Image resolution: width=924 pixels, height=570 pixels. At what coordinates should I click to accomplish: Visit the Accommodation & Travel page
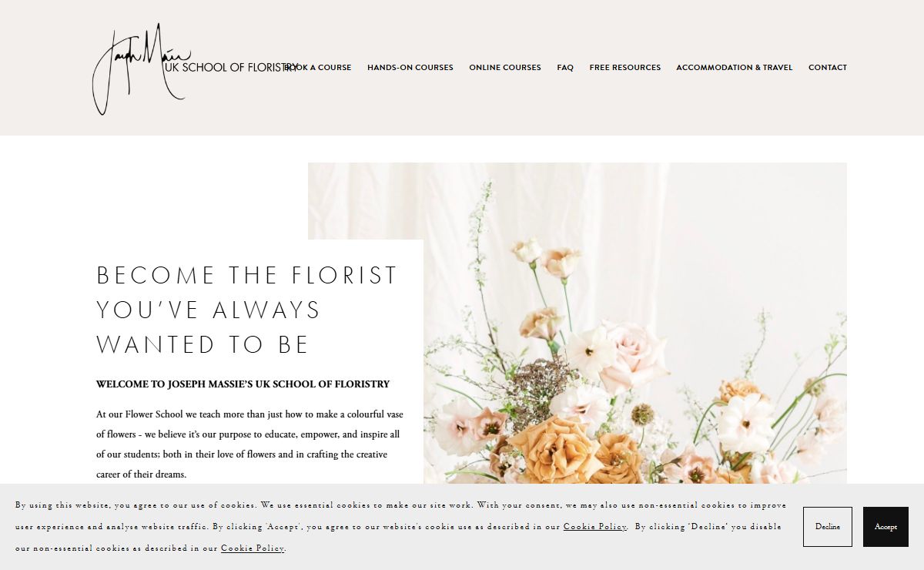click(735, 68)
